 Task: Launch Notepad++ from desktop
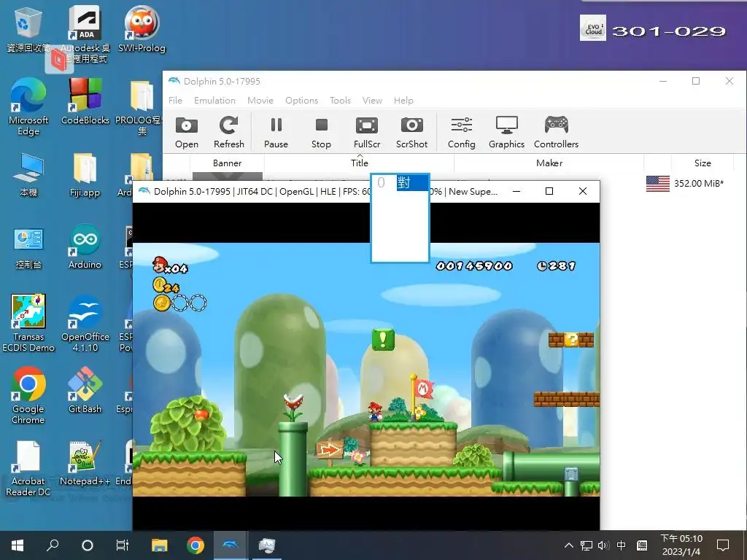pyautogui.click(x=85, y=463)
